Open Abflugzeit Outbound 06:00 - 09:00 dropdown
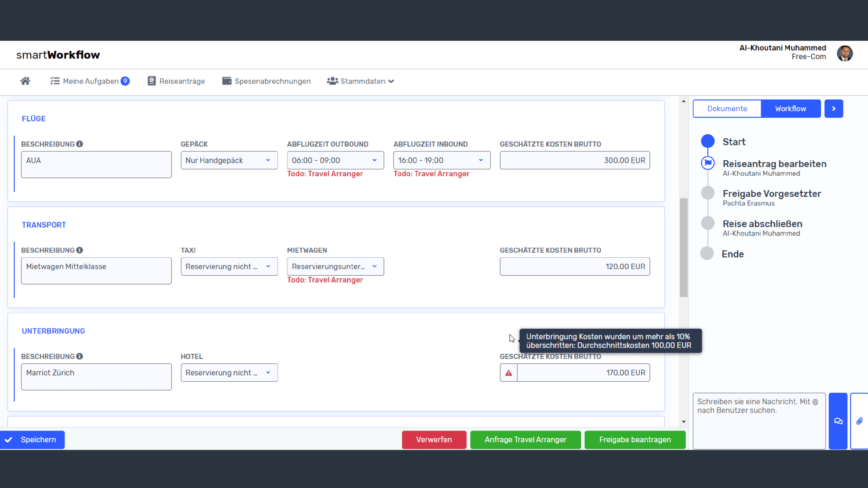This screenshot has height=488, width=868. click(335, 160)
